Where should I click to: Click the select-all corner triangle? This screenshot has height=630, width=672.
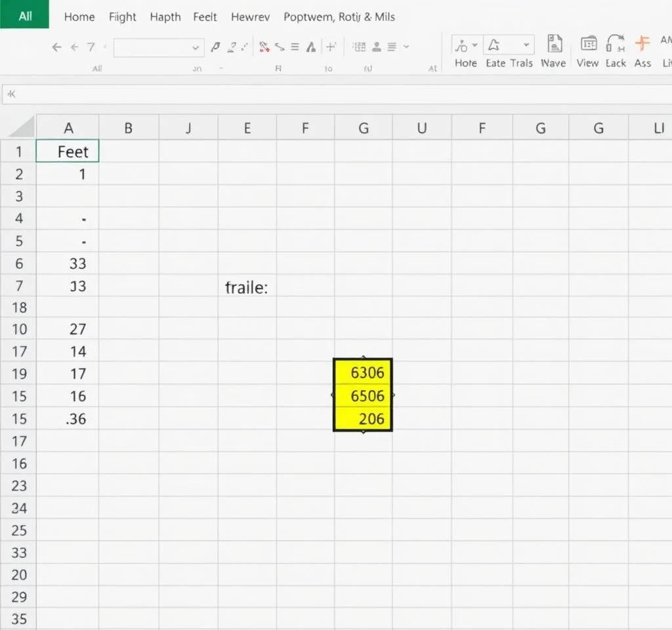pos(20,127)
